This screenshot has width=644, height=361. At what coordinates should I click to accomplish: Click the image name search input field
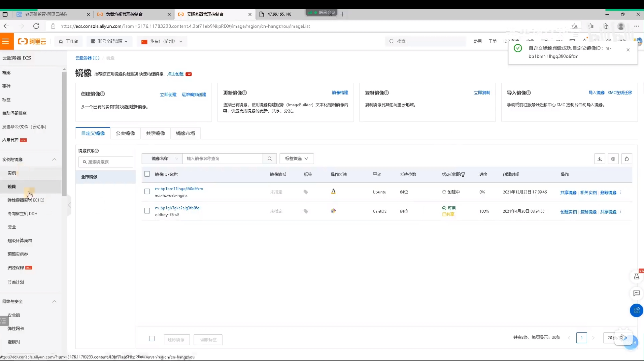(x=223, y=158)
